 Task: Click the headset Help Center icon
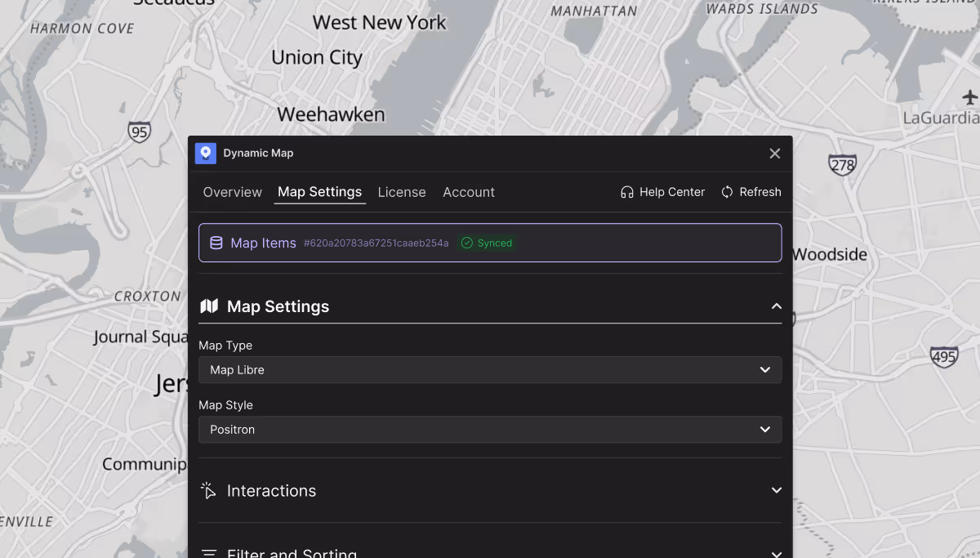[626, 192]
